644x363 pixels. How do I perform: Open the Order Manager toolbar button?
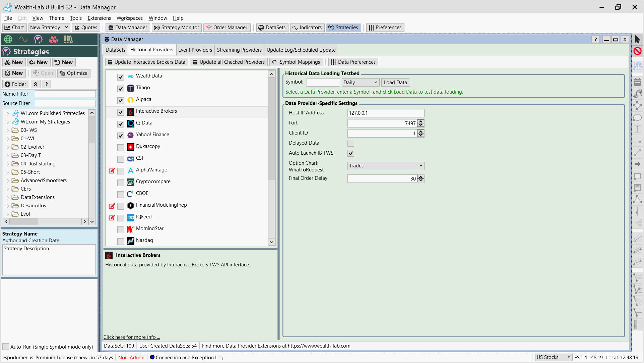[227, 28]
